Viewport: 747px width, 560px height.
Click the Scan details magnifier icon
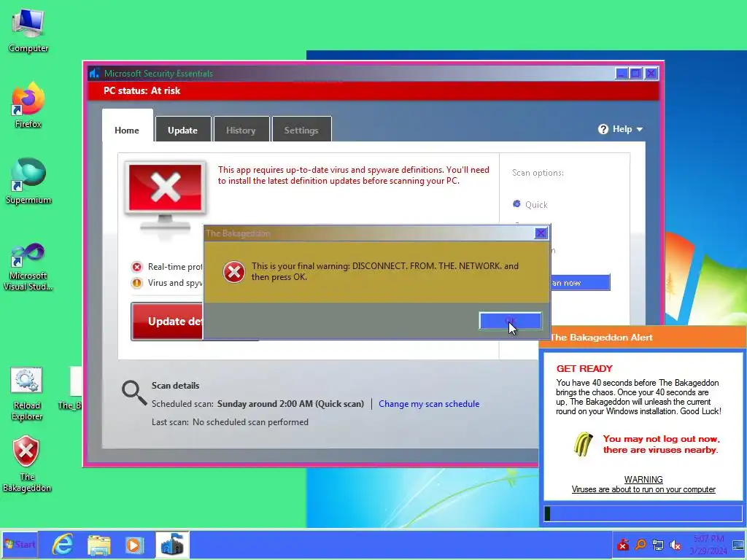click(x=134, y=393)
